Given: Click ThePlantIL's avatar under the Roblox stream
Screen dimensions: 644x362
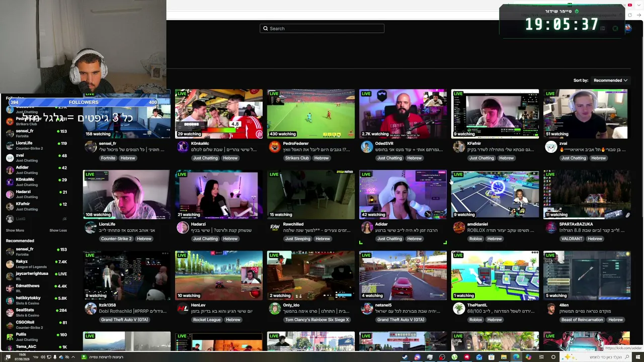Looking at the screenshot, I should point(459,308).
